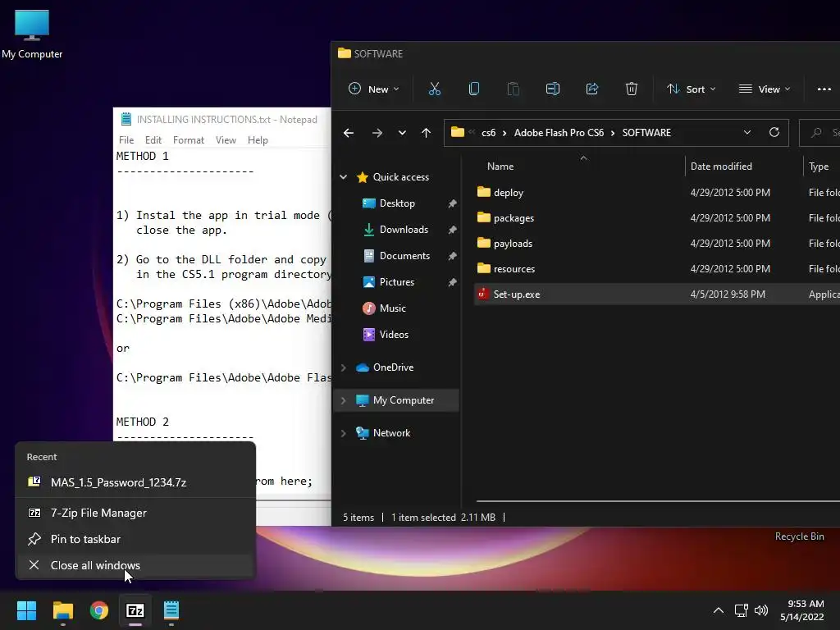Click the Share icon in Explorer toolbar
The height and width of the screenshot is (630, 840).
coord(592,89)
